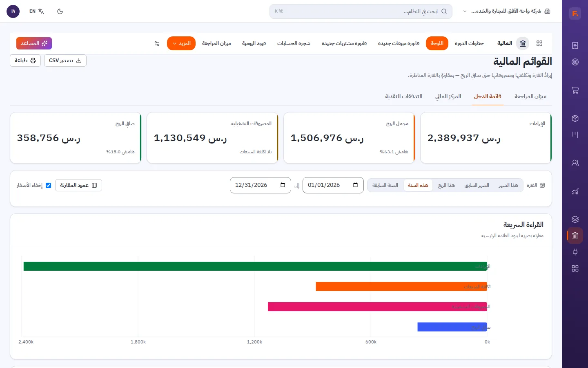Switch language using the EN toggle
This screenshot has height=368, width=588.
pyautogui.click(x=37, y=11)
